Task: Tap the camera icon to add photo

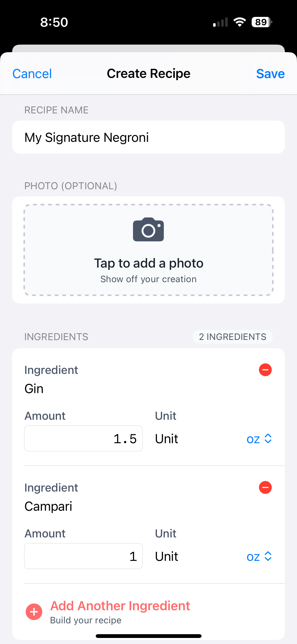Action: 148,230
